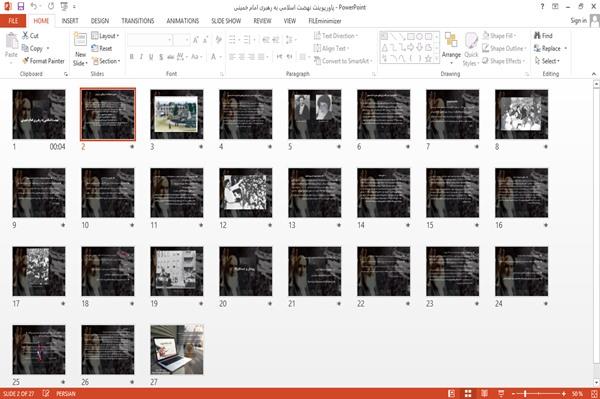Open the Arrange tool
Image resolution: width=600 pixels, height=399 pixels.
point(451,47)
